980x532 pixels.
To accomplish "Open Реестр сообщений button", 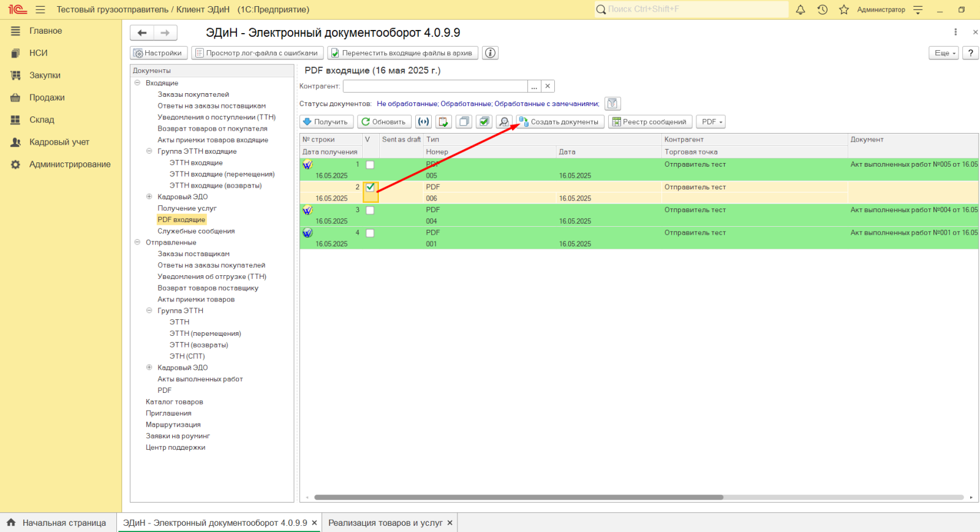I will pyautogui.click(x=650, y=121).
